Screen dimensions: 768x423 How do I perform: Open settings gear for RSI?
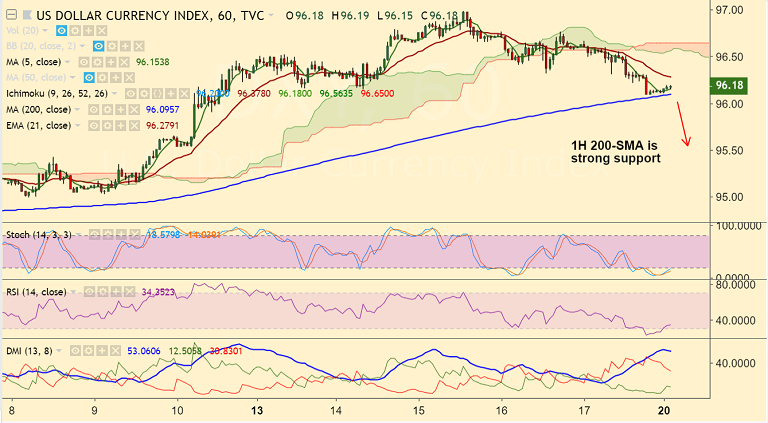[102, 292]
